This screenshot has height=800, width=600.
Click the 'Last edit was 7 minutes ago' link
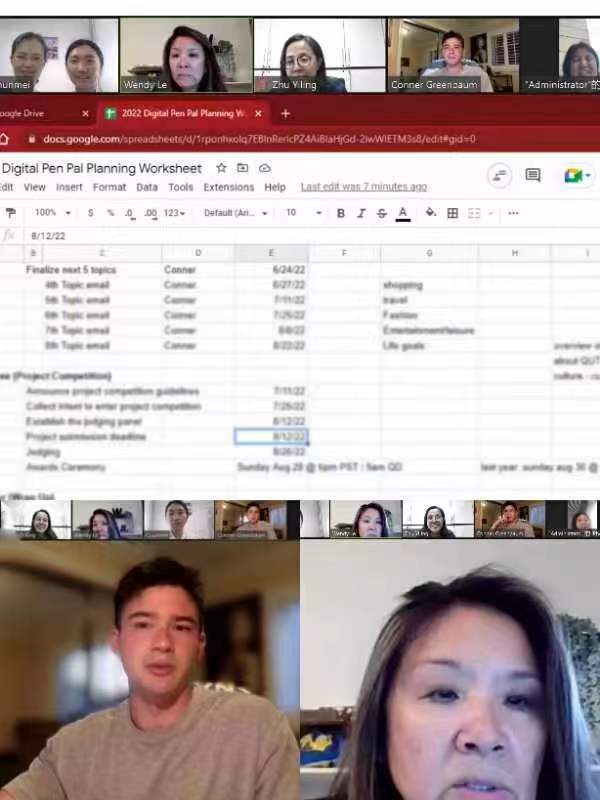363,187
